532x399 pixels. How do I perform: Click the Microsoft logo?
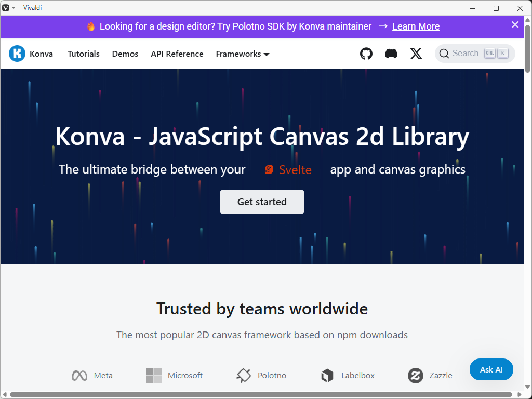coord(154,376)
